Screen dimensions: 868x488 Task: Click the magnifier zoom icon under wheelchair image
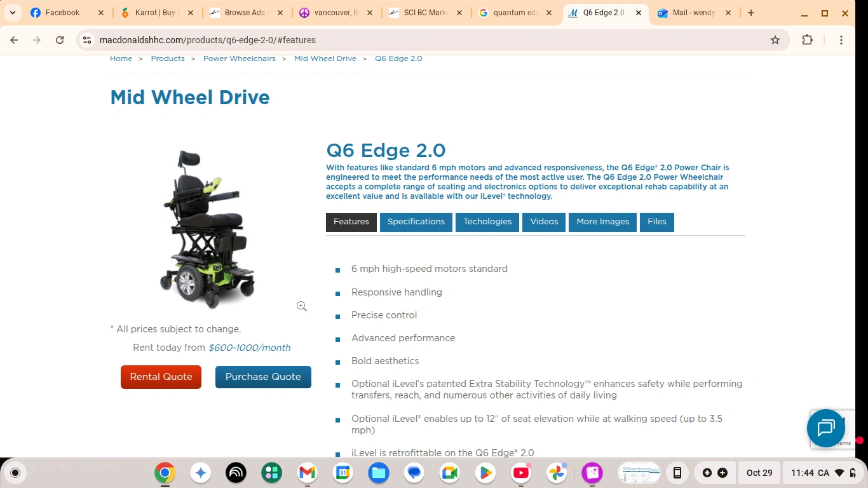302,306
